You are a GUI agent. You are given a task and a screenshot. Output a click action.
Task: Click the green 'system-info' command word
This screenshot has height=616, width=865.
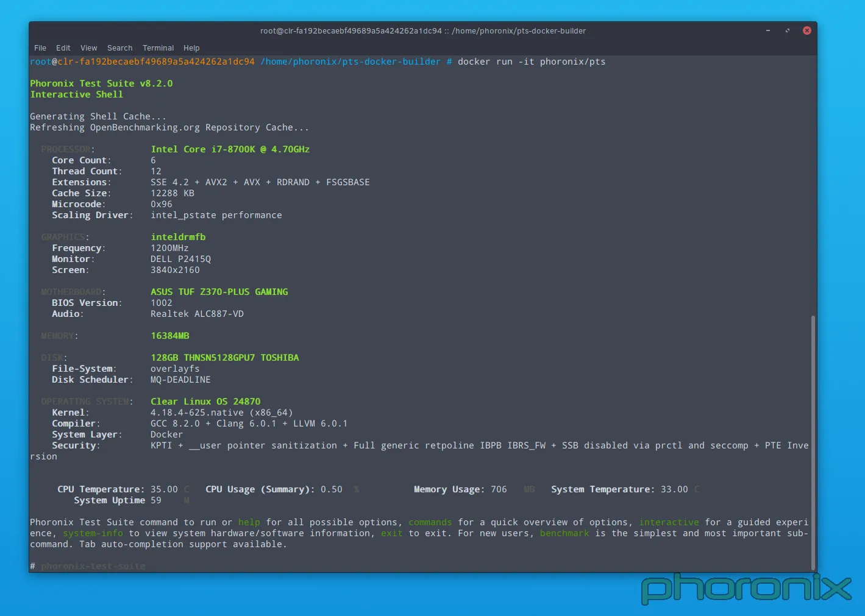(93, 533)
